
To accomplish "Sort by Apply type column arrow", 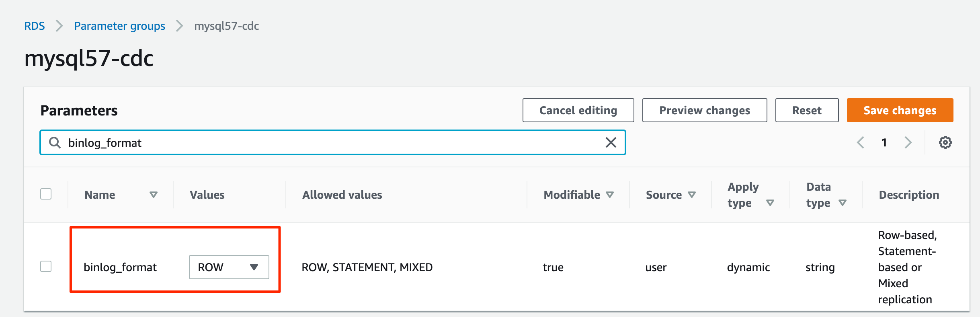I will point(770,203).
